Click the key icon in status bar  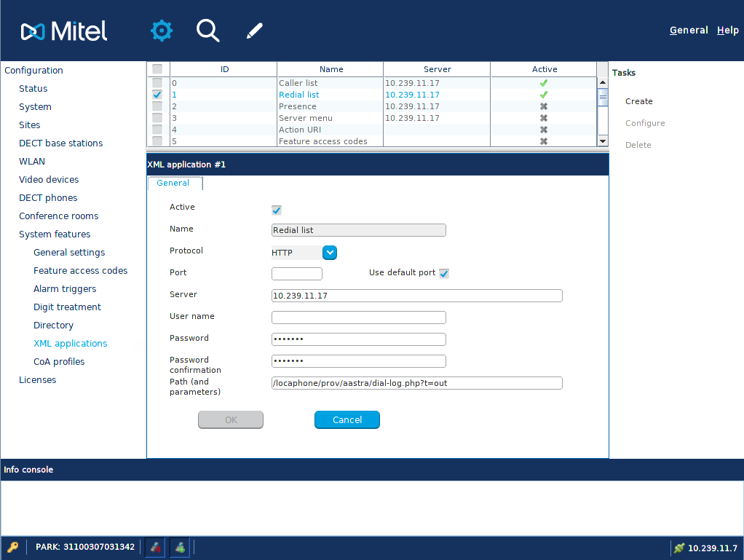tap(12, 547)
